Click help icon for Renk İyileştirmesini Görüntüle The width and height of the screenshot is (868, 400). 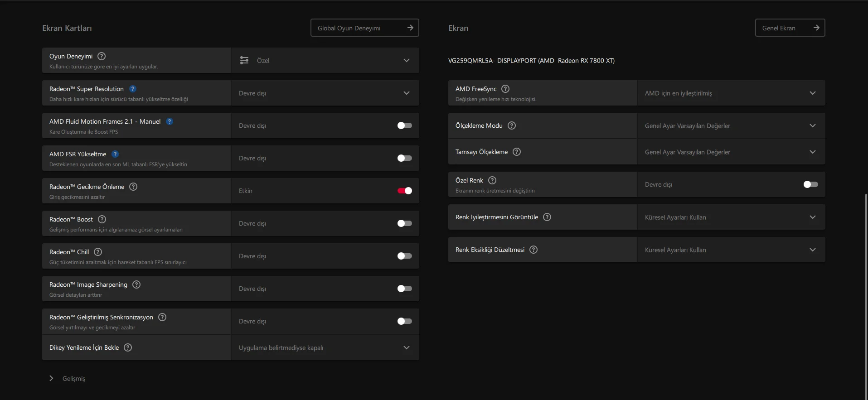coord(547,217)
